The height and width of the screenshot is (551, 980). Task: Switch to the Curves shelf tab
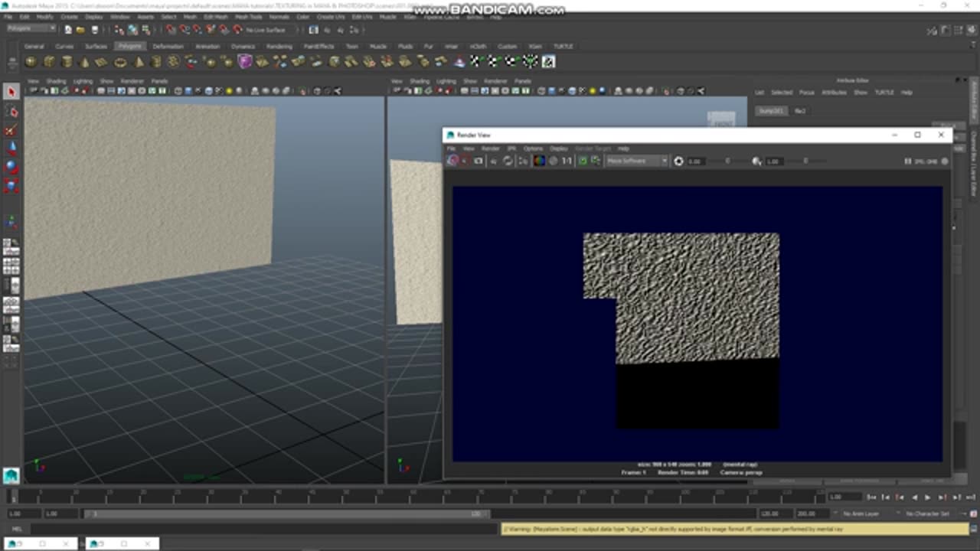(x=64, y=46)
